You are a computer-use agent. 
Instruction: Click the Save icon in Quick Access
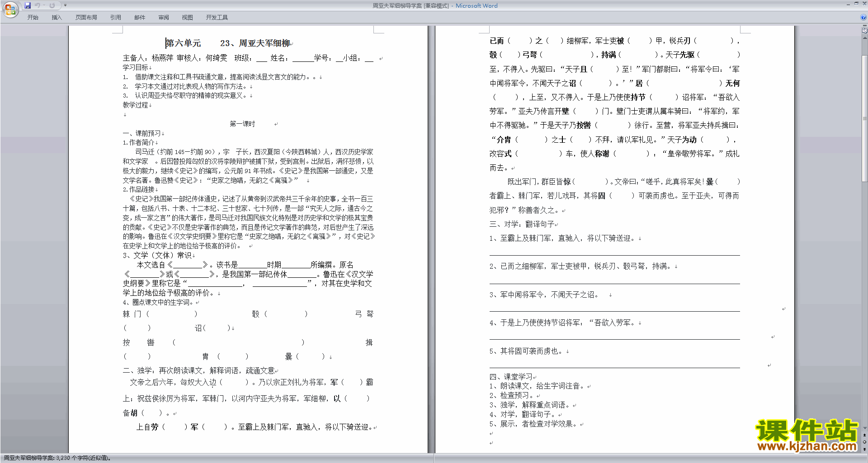[28, 5]
